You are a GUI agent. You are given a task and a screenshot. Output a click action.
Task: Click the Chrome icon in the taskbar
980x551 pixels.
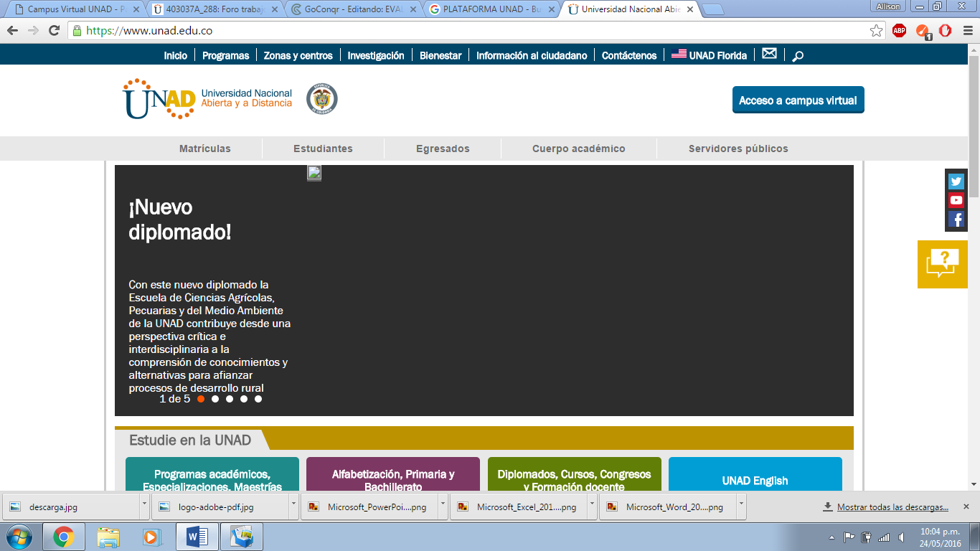tap(64, 537)
